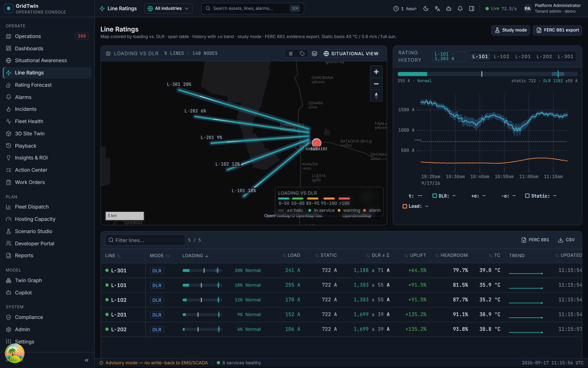Open Action Center
This screenshot has height=368, width=588.
[x=47, y=170]
